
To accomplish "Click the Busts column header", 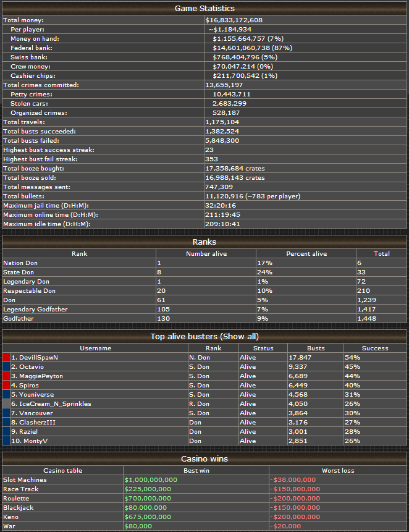I will click(316, 348).
